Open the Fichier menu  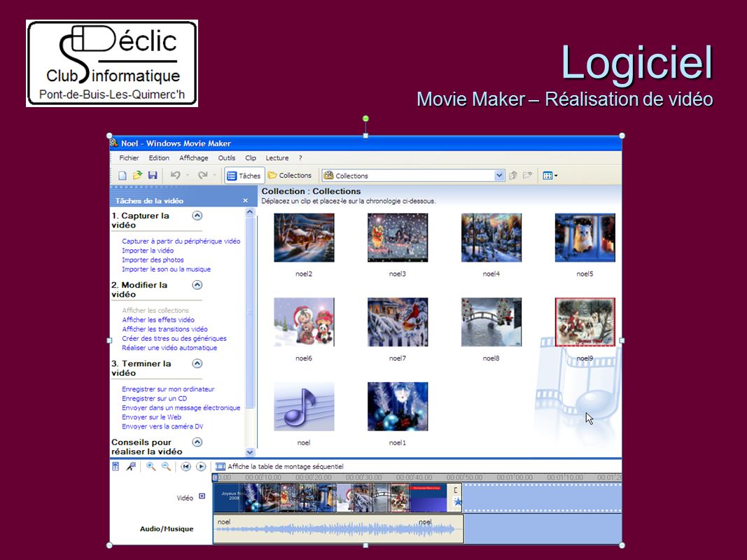(x=129, y=158)
